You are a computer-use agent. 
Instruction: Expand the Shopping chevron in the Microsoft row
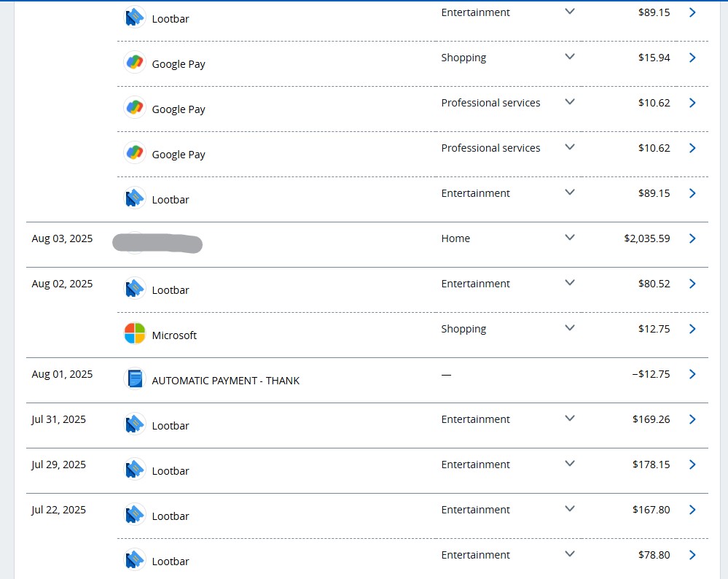[570, 328]
